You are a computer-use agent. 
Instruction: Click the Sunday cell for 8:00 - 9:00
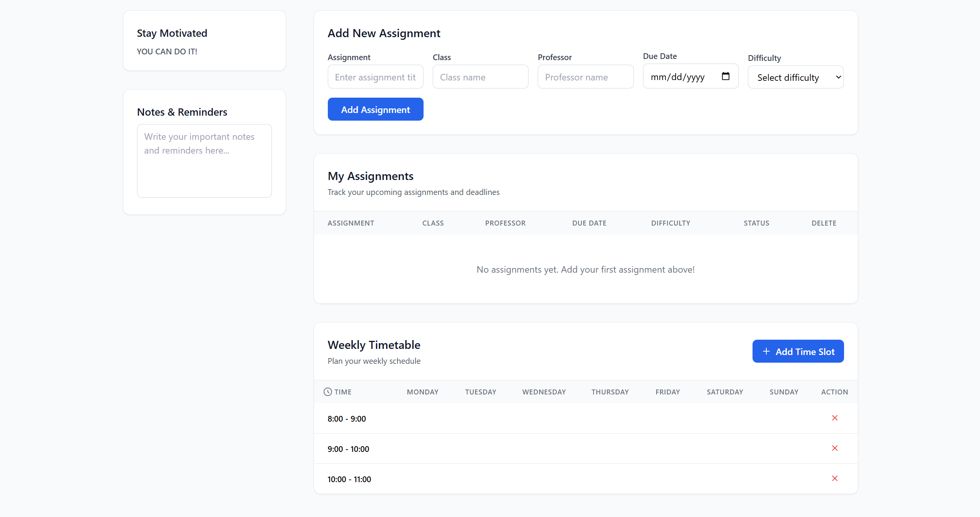click(x=784, y=419)
